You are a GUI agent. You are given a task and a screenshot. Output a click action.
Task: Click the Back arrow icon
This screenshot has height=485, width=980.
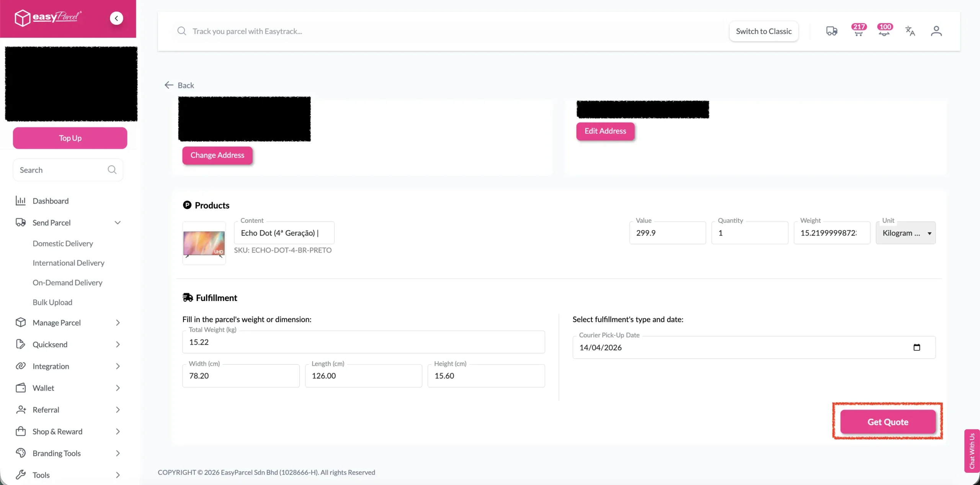point(169,85)
